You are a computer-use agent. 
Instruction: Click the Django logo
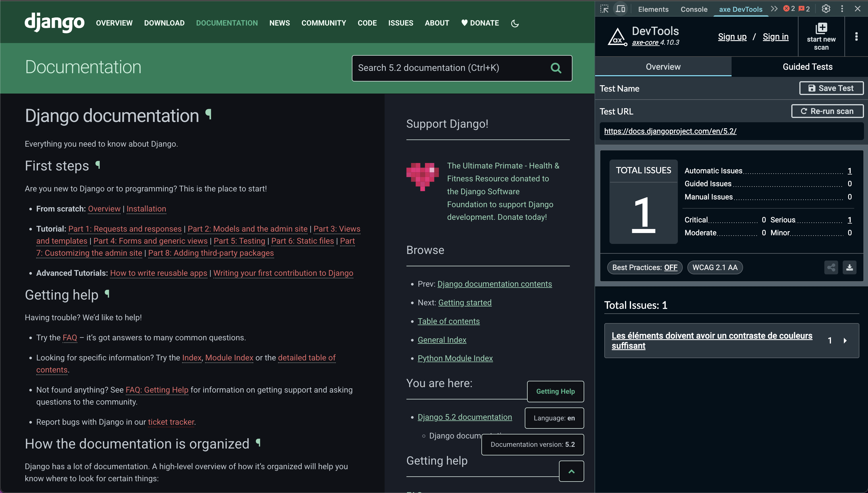click(55, 22)
